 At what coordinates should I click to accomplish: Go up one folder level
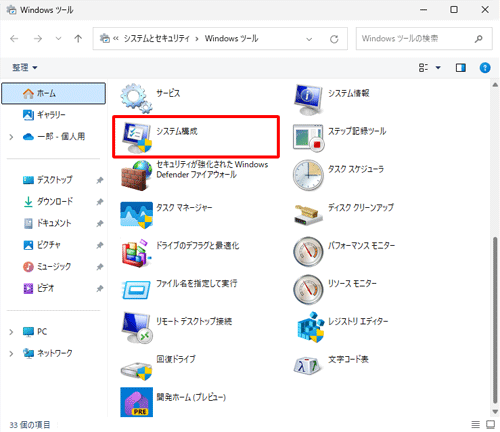(x=78, y=39)
